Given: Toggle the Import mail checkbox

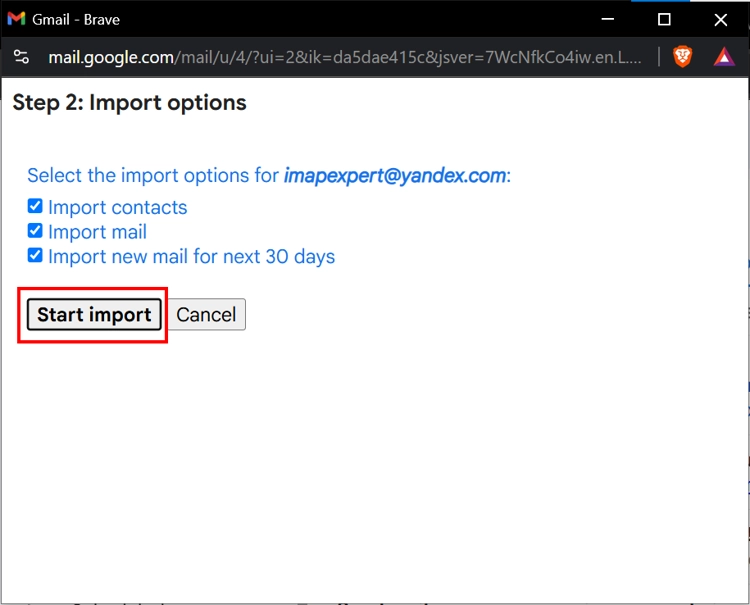Looking at the screenshot, I should click(35, 231).
